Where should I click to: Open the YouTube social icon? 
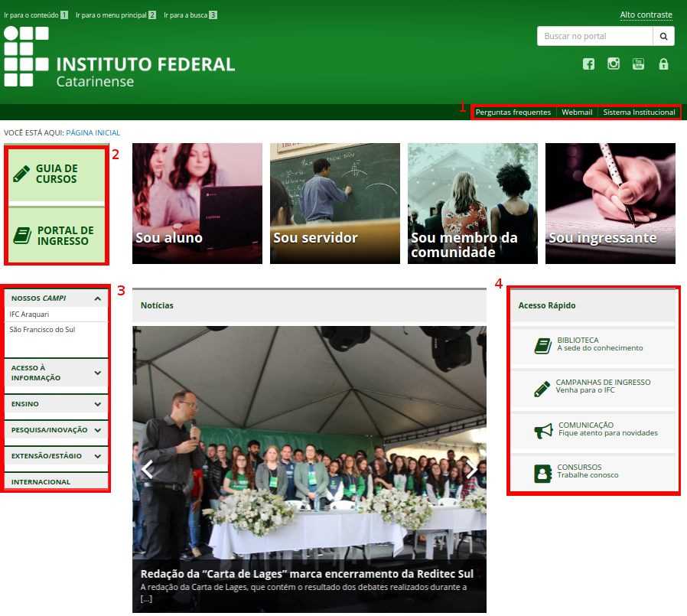(638, 64)
